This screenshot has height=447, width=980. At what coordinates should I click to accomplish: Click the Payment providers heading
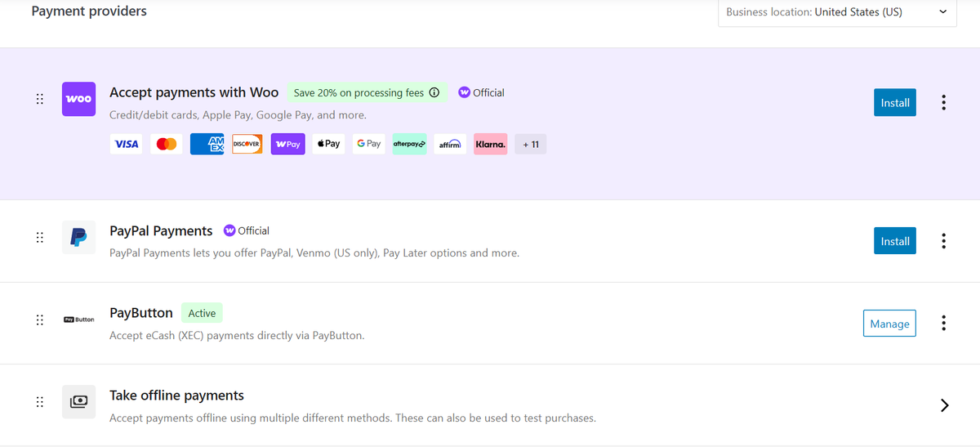pos(90,11)
